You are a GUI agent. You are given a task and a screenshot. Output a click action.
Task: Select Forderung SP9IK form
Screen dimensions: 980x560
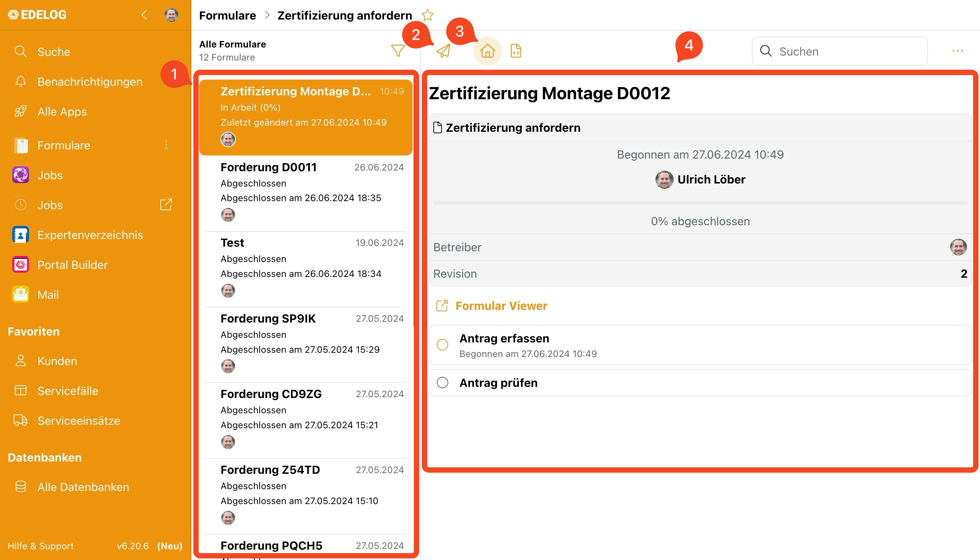306,344
